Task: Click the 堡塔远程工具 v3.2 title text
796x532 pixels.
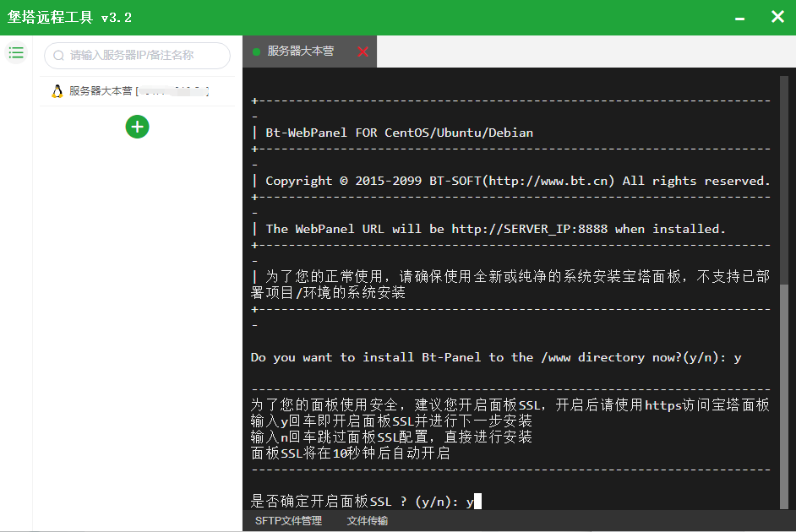Action: [69, 17]
